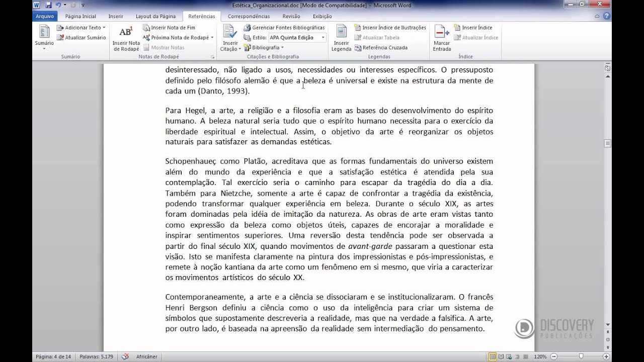Click the 120% zoom level button
This screenshot has height=362, width=644.
point(540,356)
